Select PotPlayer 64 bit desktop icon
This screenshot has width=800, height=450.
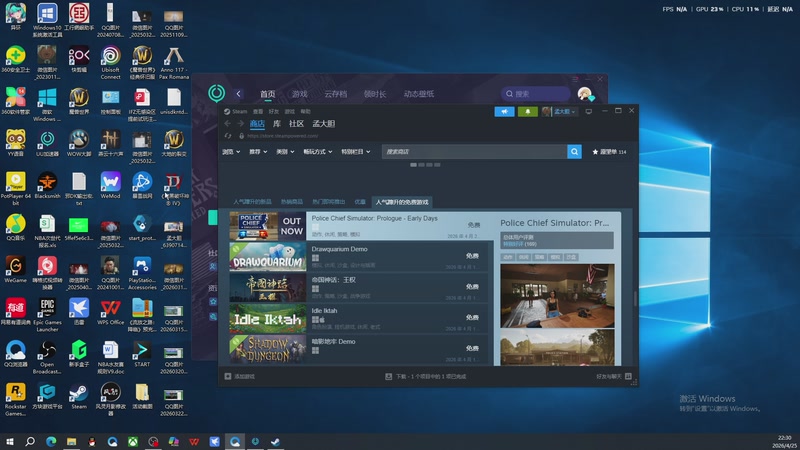tap(15, 189)
